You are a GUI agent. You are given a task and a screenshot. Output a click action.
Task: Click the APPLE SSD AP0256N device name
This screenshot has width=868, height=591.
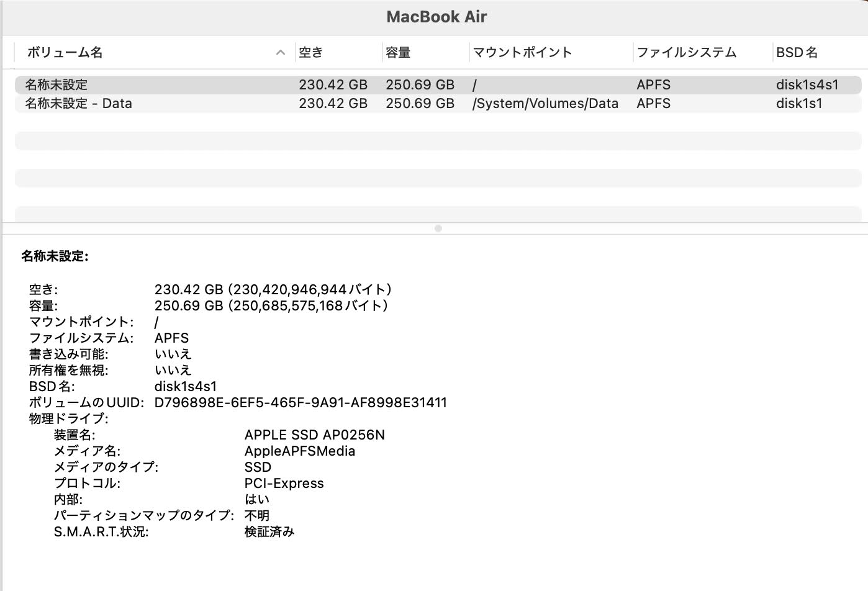coord(315,435)
